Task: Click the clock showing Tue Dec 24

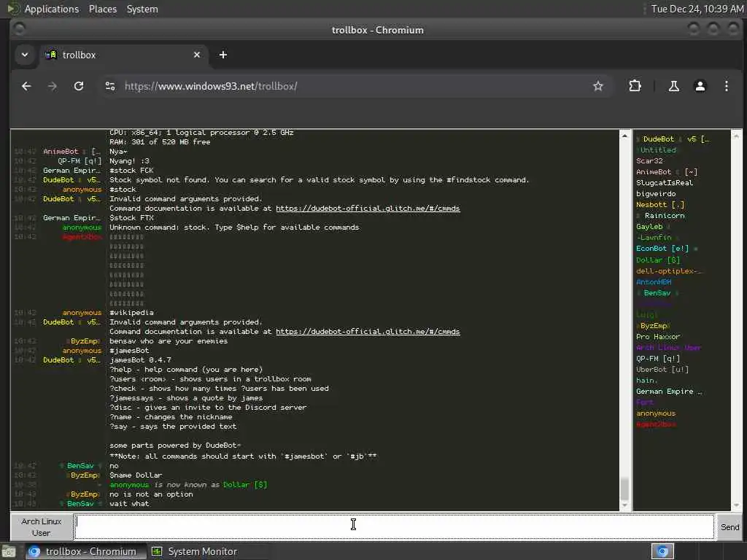Action: coord(697,9)
